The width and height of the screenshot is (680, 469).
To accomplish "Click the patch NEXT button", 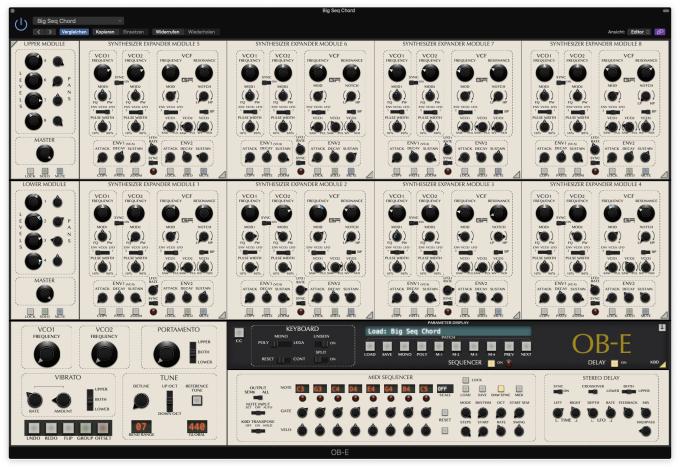I will click(526, 346).
